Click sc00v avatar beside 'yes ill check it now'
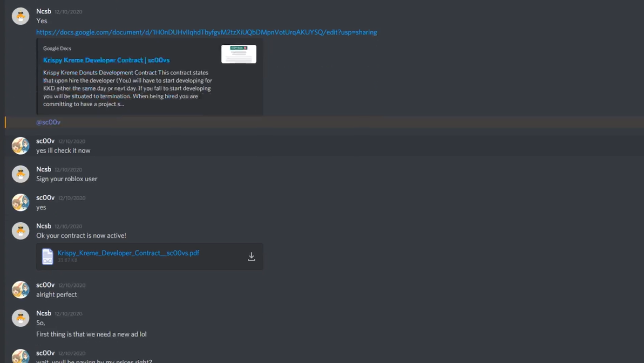Image resolution: width=644 pixels, height=363 pixels. (21, 146)
